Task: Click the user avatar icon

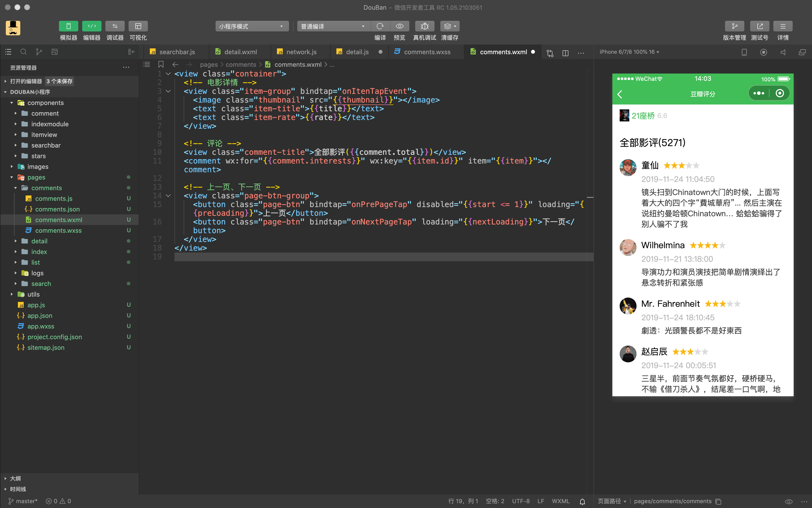Action: [x=13, y=28]
